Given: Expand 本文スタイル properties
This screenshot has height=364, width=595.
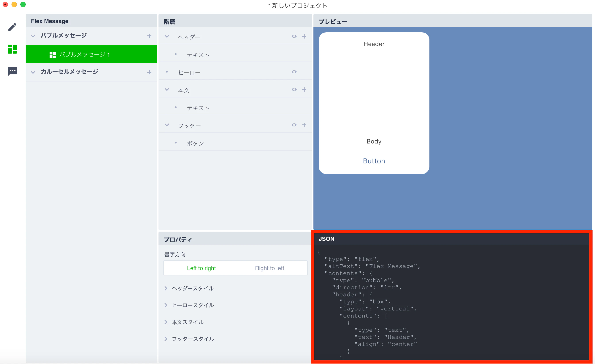Looking at the screenshot, I should click(184, 322).
